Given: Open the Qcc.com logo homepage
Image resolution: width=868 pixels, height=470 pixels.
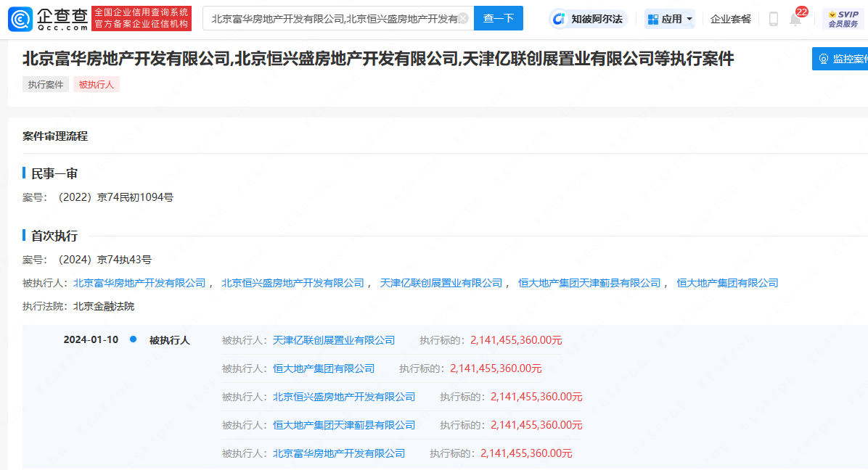Looking at the screenshot, I should [x=48, y=19].
